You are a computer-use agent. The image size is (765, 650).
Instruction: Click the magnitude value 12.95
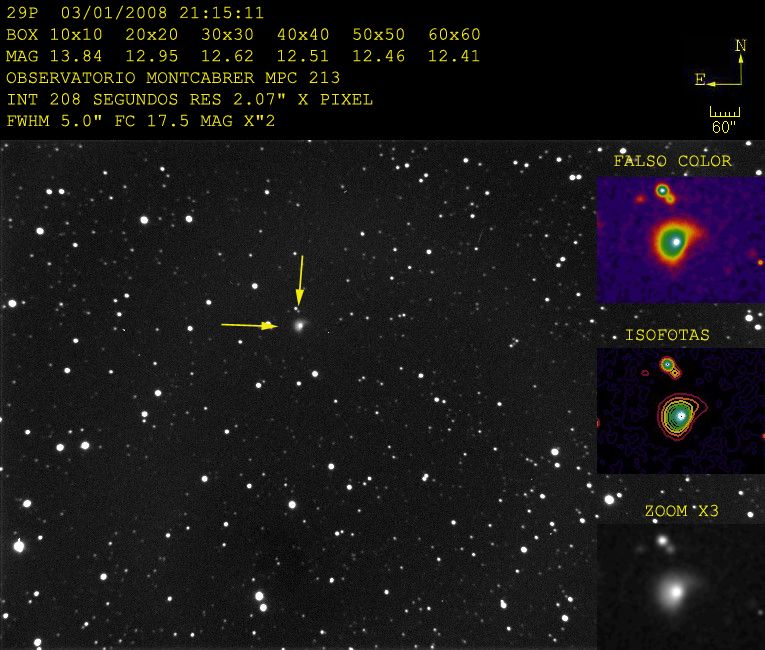(x=152, y=56)
